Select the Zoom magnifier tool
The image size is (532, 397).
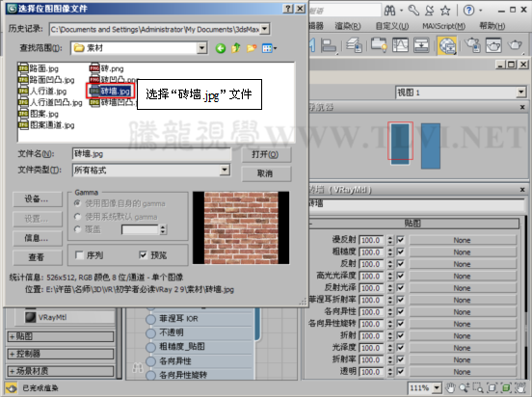464,387
